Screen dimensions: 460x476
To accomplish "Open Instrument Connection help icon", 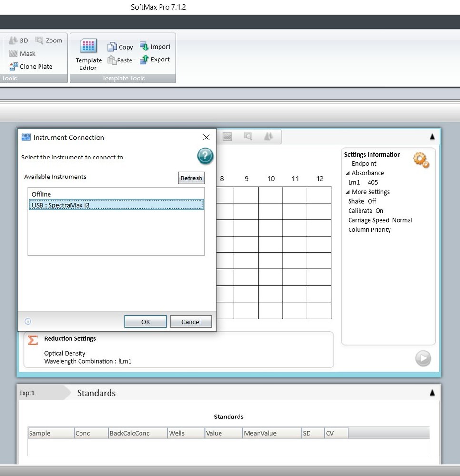I will 205,156.
